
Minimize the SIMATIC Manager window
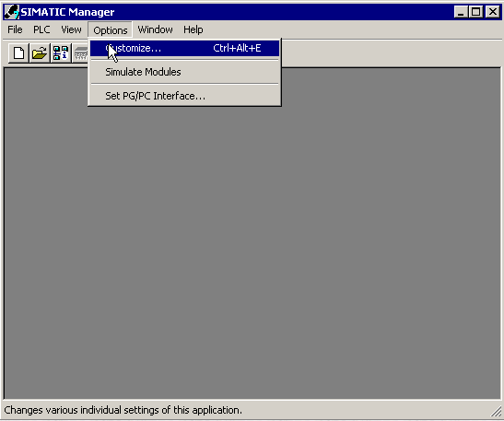(461, 12)
